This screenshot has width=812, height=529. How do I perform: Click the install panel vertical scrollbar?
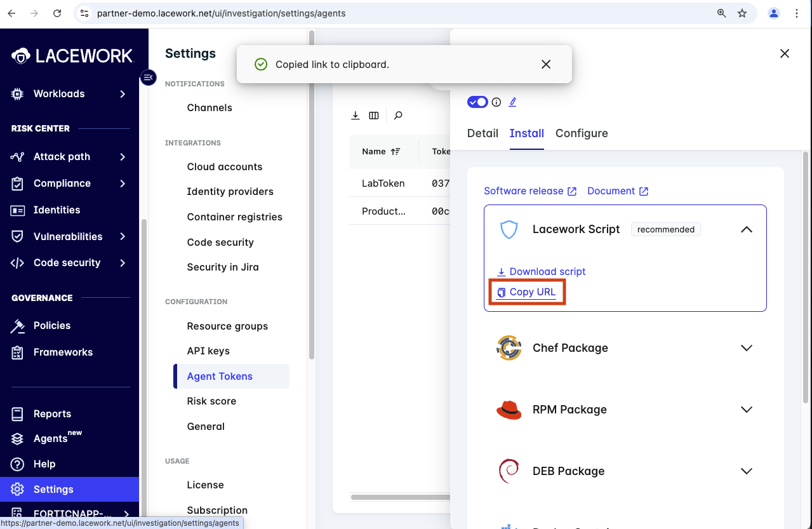(806, 276)
